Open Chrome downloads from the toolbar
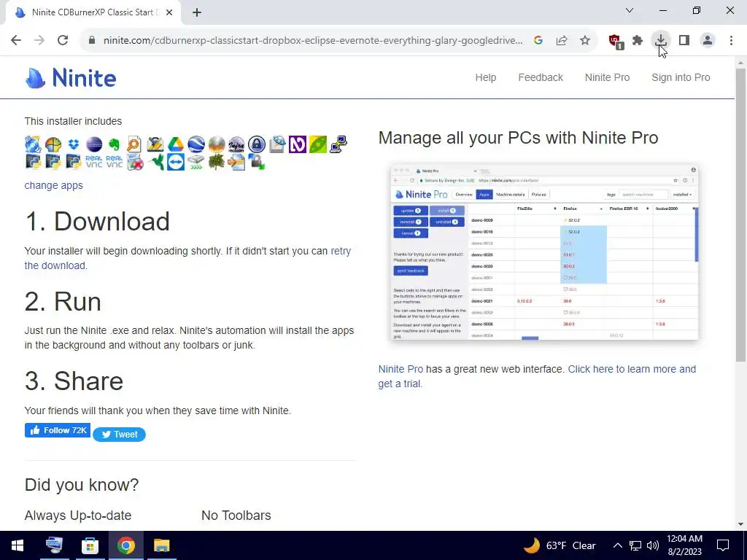 click(661, 40)
